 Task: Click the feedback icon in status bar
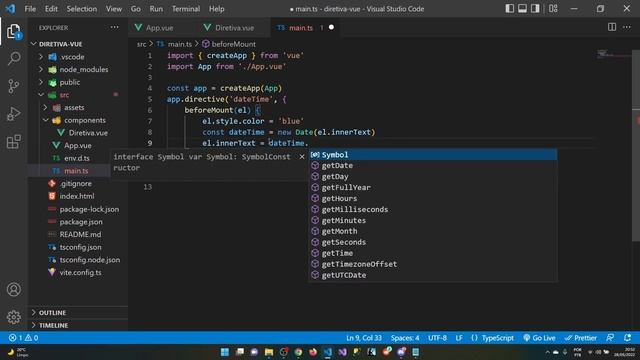pyautogui.click(x=610, y=338)
